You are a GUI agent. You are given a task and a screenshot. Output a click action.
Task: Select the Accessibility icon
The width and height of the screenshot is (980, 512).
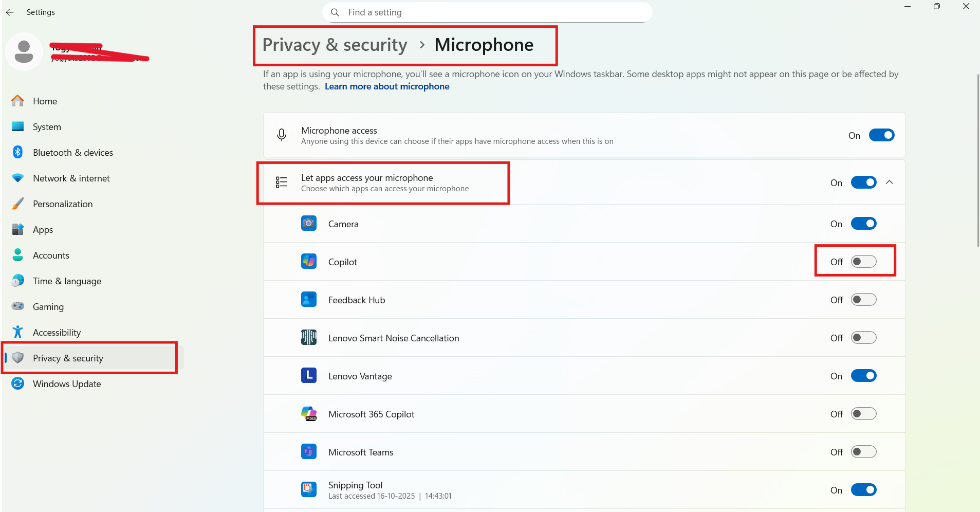point(17,332)
